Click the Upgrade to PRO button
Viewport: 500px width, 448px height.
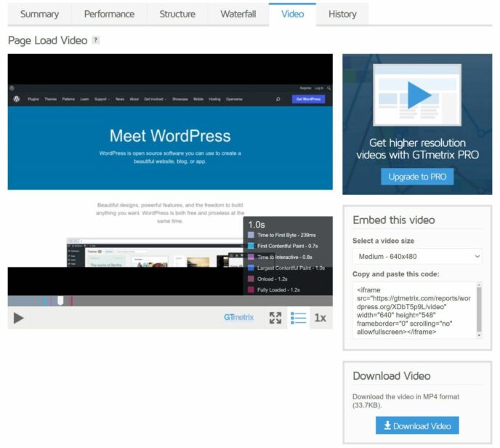point(417,177)
